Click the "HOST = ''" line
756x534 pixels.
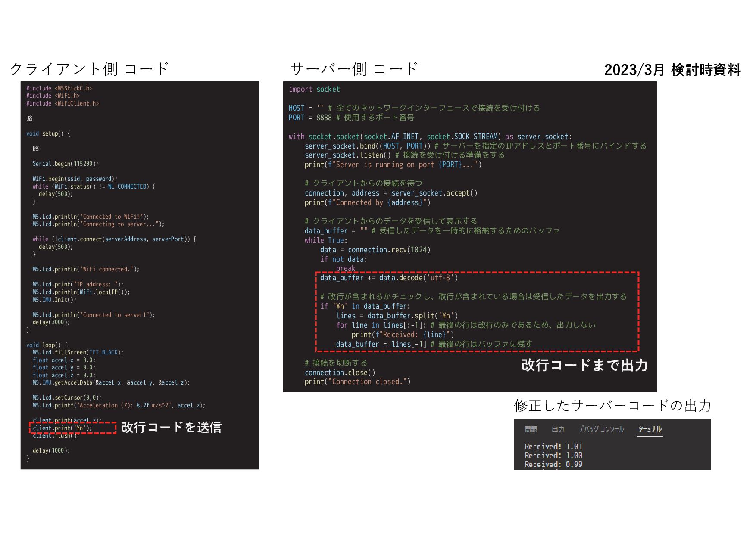tap(414, 108)
